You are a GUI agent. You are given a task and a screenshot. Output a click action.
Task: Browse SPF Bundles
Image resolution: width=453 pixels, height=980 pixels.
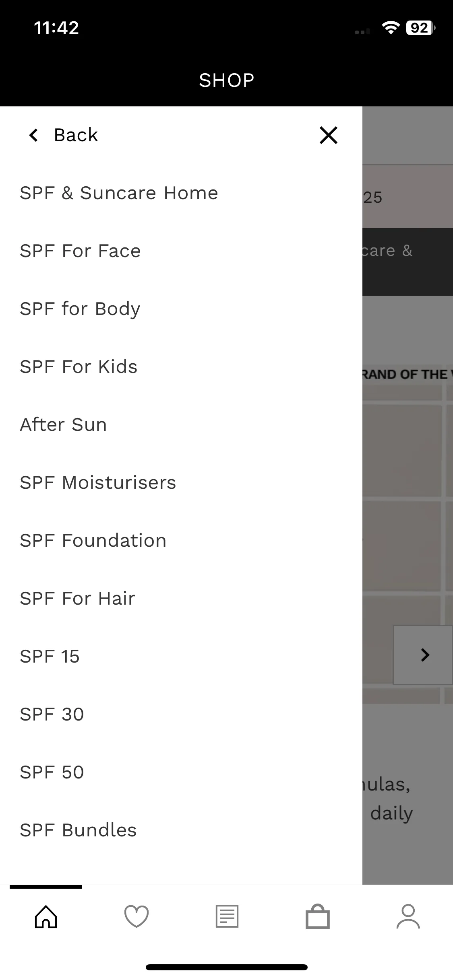[x=78, y=830]
